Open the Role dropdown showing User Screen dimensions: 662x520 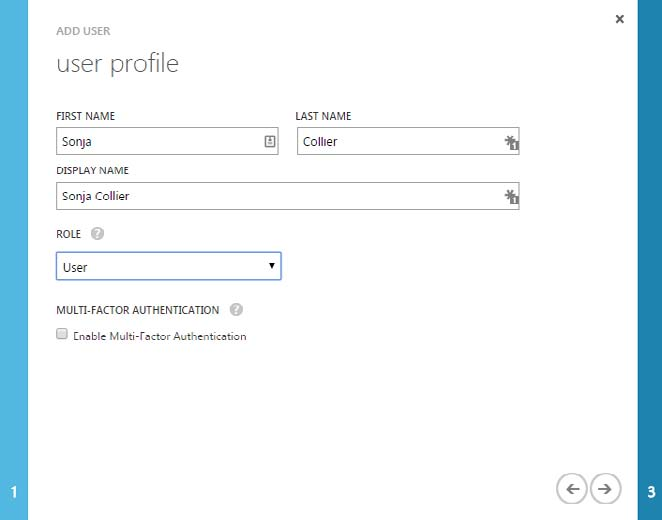click(x=160, y=266)
